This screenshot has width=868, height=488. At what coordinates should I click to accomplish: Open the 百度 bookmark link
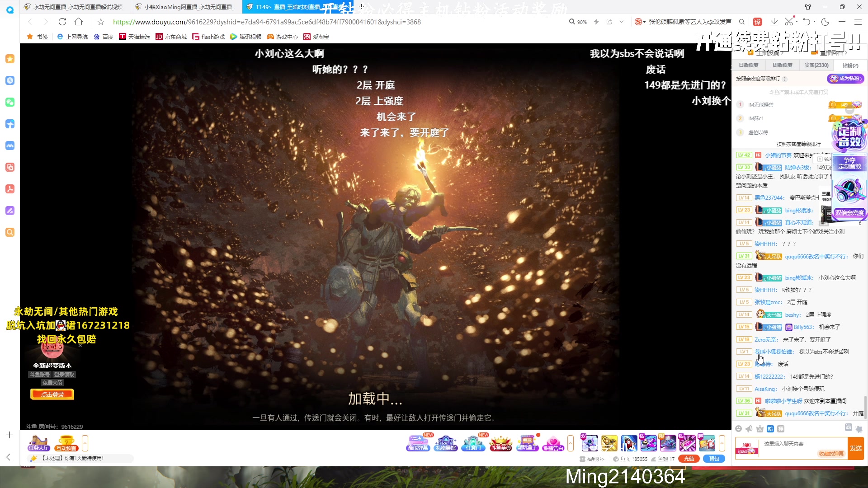104,37
